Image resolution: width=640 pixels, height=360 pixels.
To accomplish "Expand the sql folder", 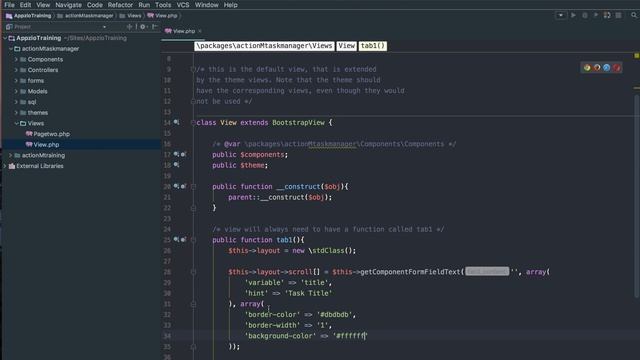I will 16,102.
